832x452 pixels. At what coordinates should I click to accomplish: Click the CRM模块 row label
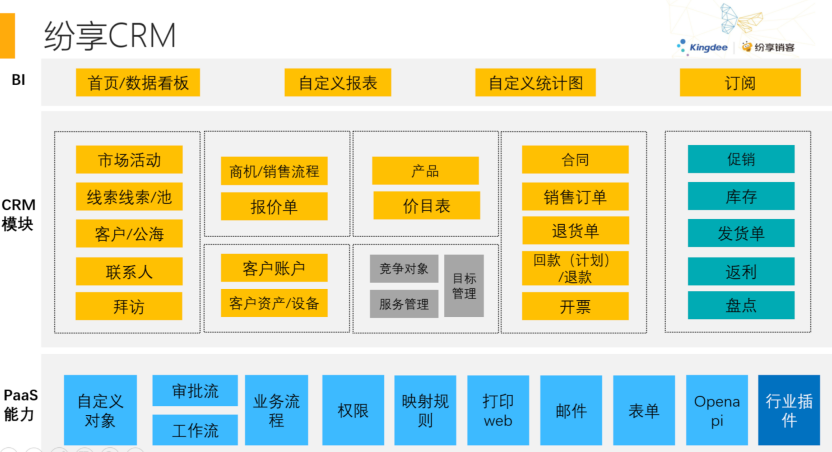(18, 214)
